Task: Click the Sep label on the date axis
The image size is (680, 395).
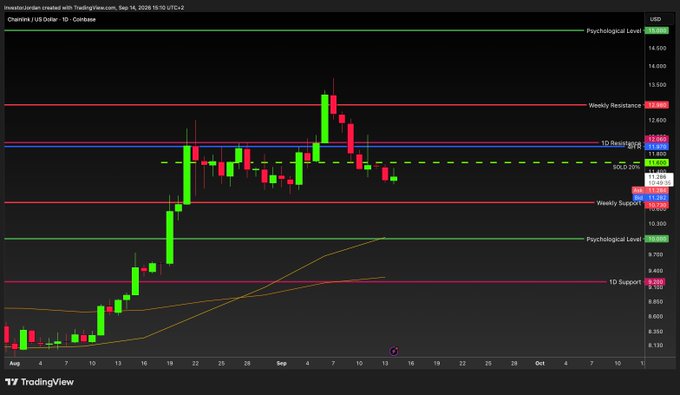Action: 281,363
